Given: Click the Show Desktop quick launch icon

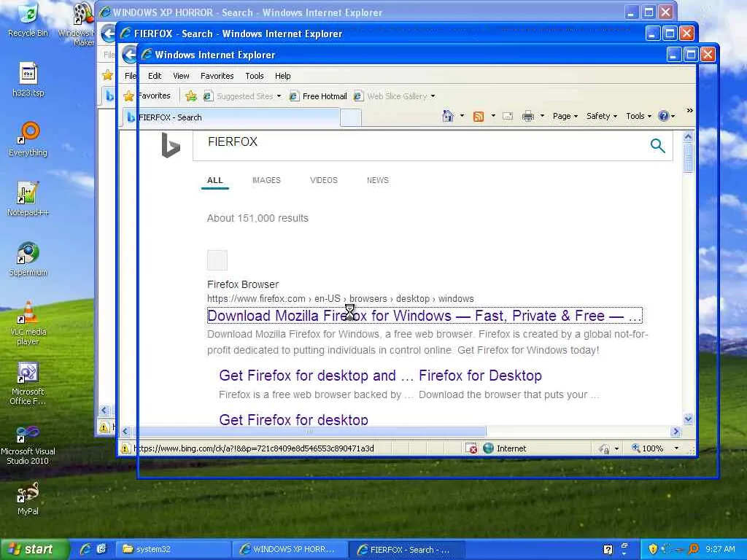Looking at the screenshot, I should [x=101, y=549].
